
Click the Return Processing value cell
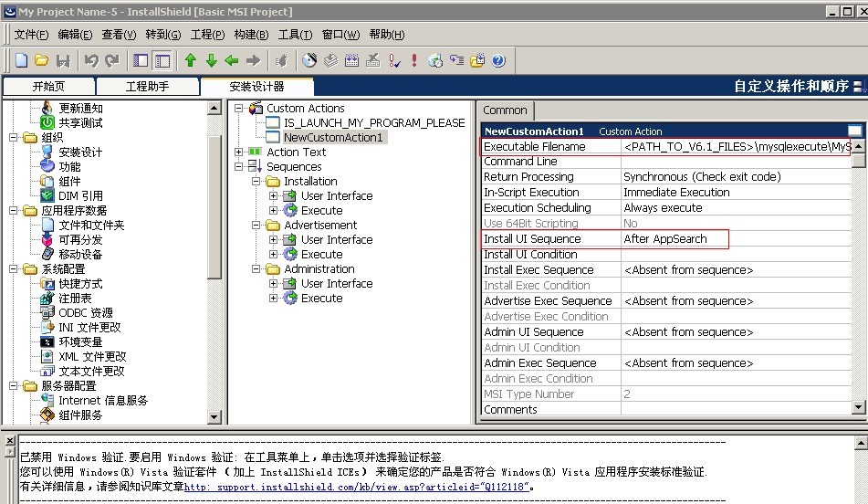pyautogui.click(x=737, y=177)
